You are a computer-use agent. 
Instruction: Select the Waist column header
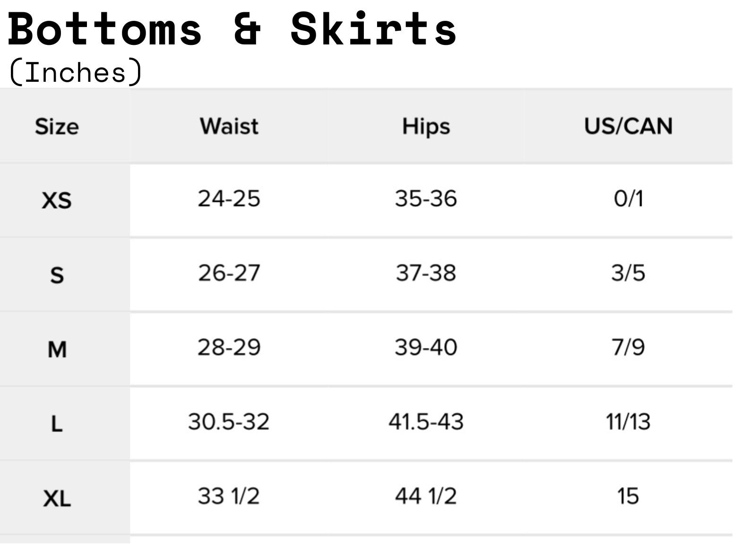click(x=229, y=127)
